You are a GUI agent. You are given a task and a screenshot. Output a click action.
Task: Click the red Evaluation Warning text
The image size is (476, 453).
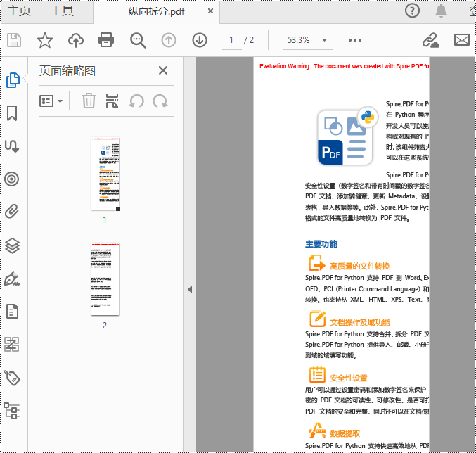(x=345, y=66)
